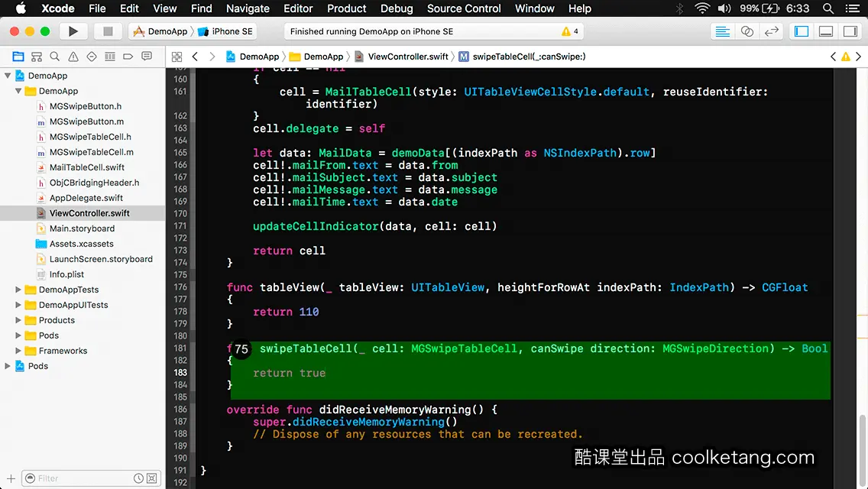Viewport: 868px width, 489px height.
Task: Expand the DemoAppUITests group
Action: click(x=18, y=305)
